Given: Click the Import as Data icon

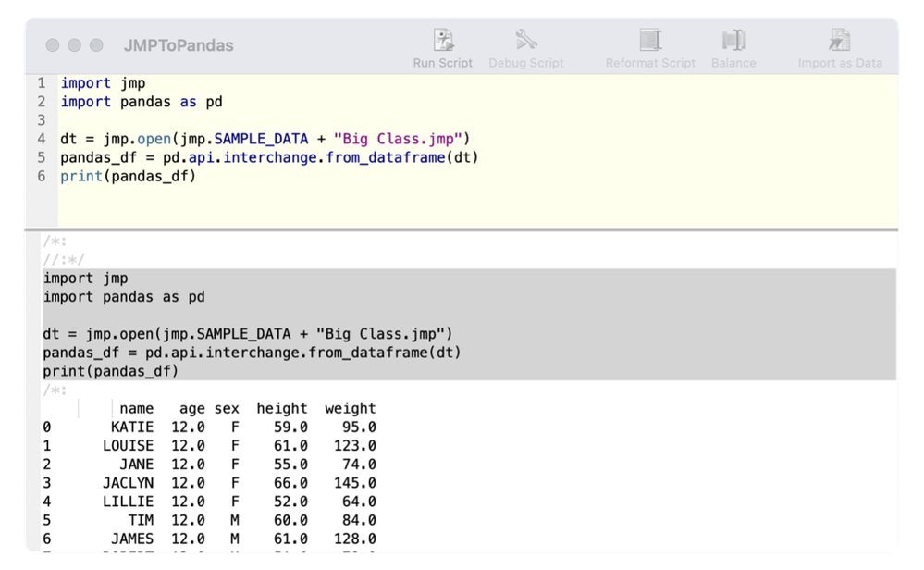Looking at the screenshot, I should 840,41.
